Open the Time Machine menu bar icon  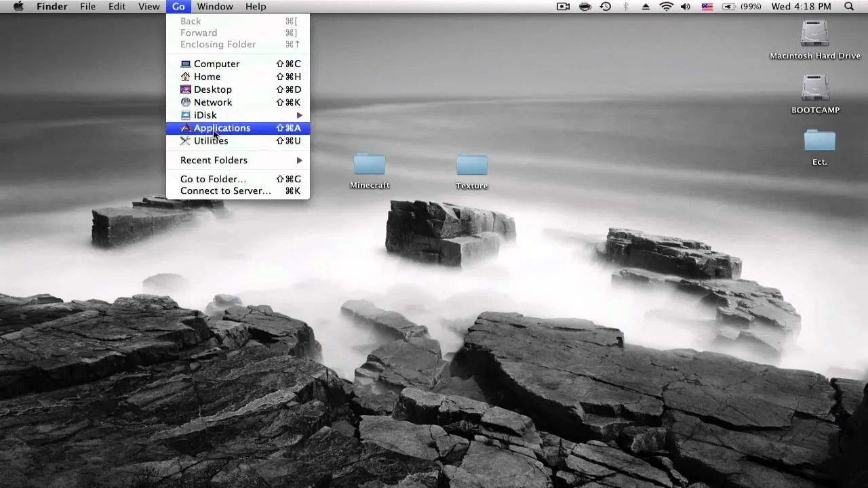606,6
